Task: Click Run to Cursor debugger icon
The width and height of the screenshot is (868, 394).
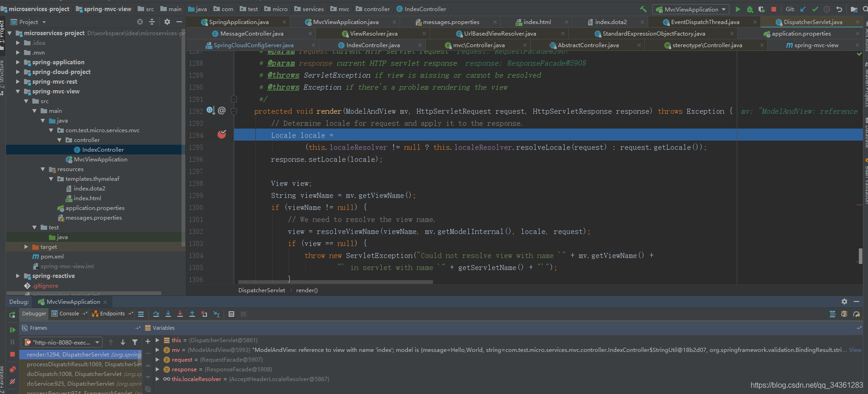Action: pyautogui.click(x=216, y=314)
